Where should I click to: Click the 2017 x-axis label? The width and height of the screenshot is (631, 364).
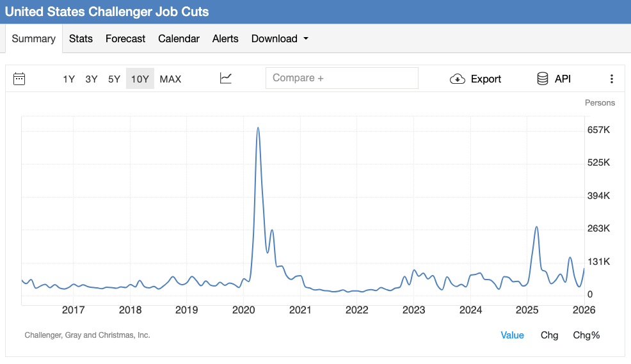[73, 310]
